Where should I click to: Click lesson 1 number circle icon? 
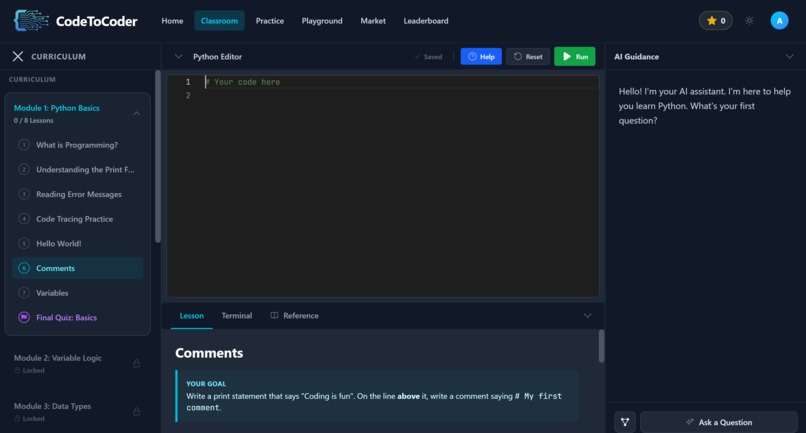(x=24, y=145)
